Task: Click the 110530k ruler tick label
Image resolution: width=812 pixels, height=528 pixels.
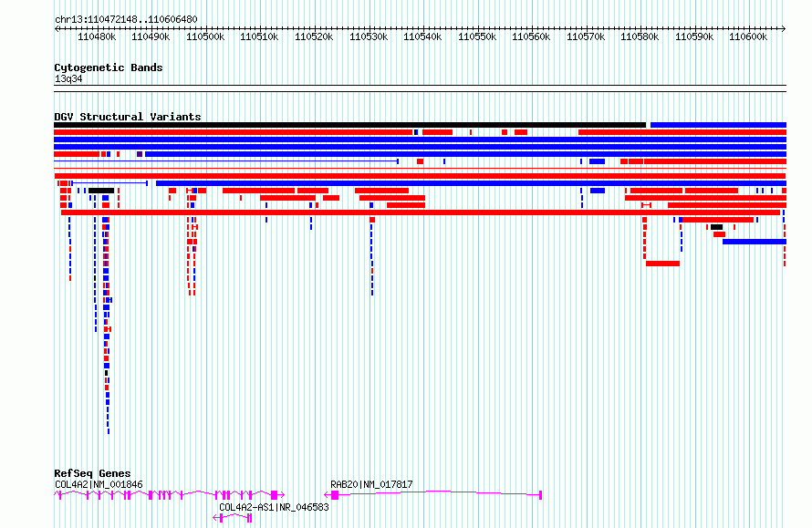Action: [369, 36]
